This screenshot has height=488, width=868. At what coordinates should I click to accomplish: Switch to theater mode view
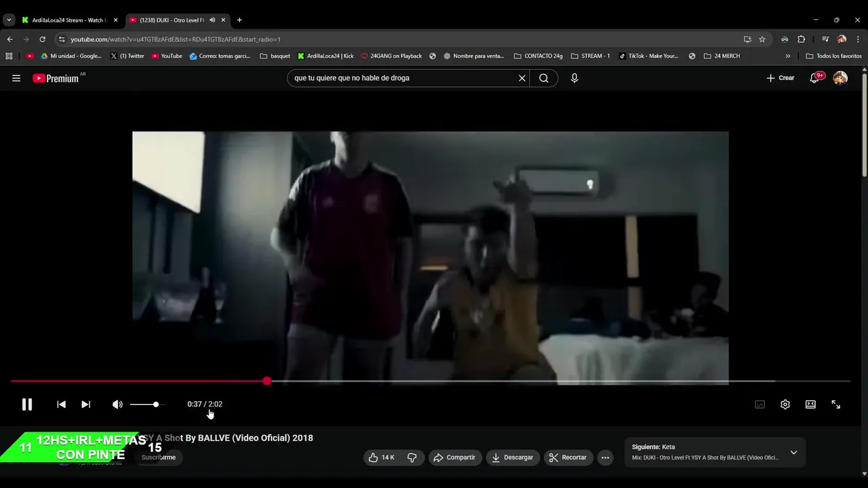[810, 405]
